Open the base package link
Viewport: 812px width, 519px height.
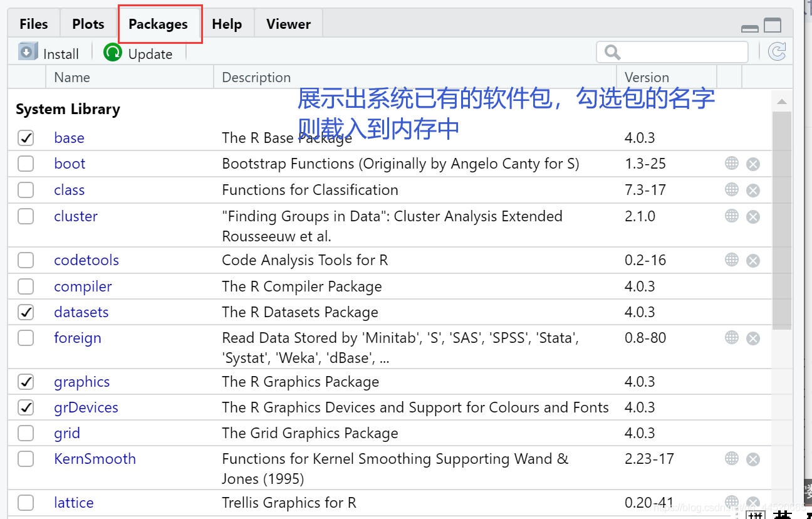[69, 138]
